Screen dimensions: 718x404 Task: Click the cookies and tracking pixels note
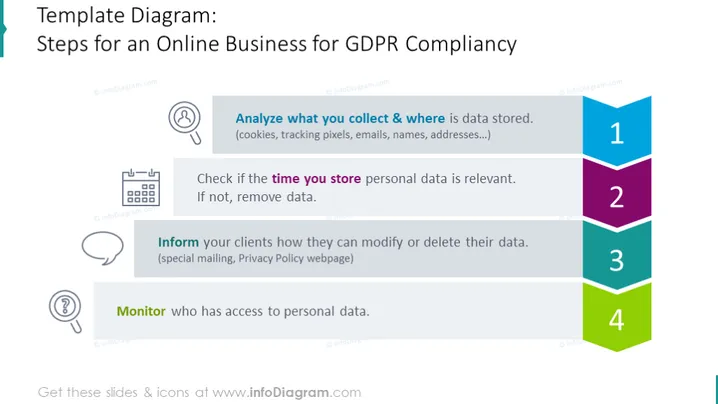[x=363, y=135]
